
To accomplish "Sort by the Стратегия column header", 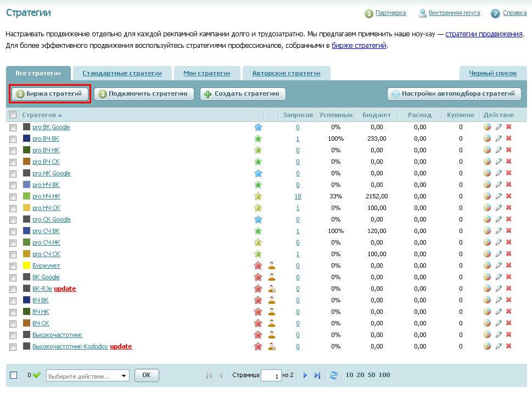I will (38, 115).
